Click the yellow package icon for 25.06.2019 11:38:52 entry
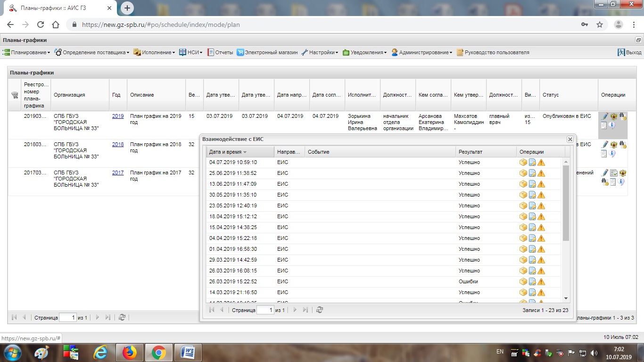Screen dimensions: 644x362 pos(523,173)
